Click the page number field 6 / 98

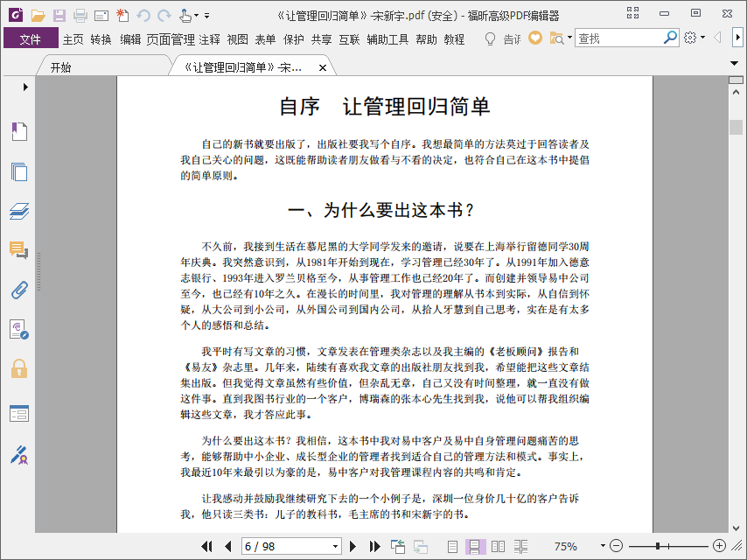tap(286, 546)
